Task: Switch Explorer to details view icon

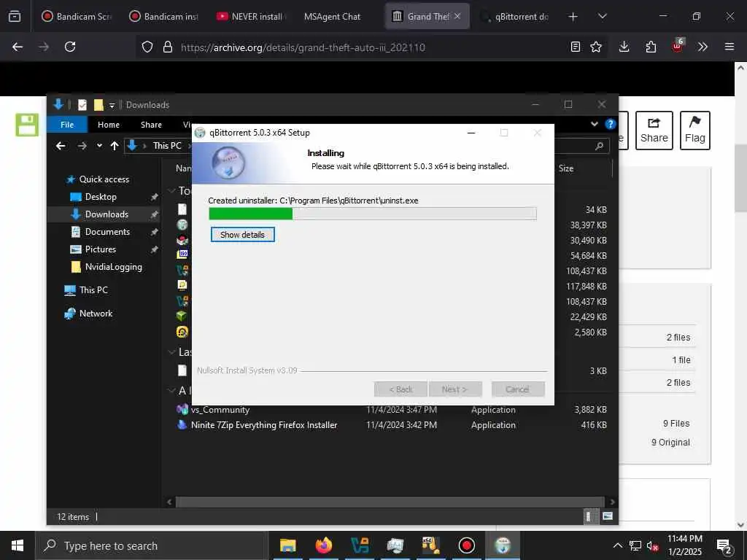Action: click(589, 517)
